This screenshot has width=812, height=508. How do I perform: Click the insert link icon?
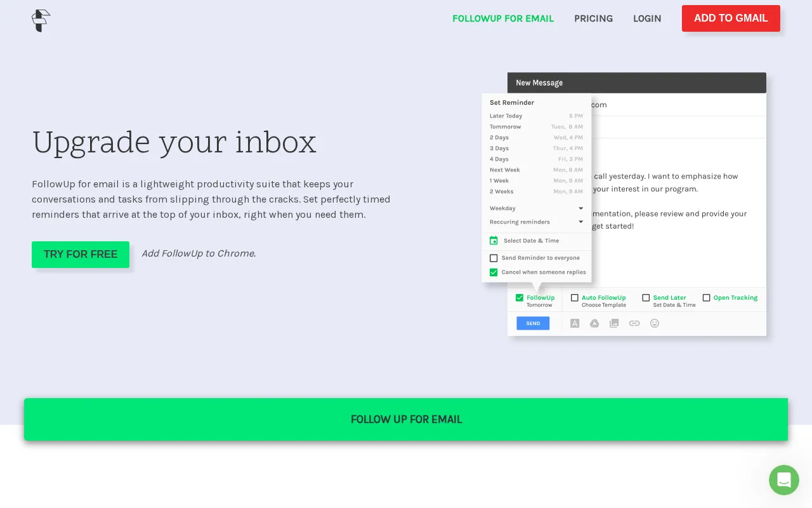point(634,323)
